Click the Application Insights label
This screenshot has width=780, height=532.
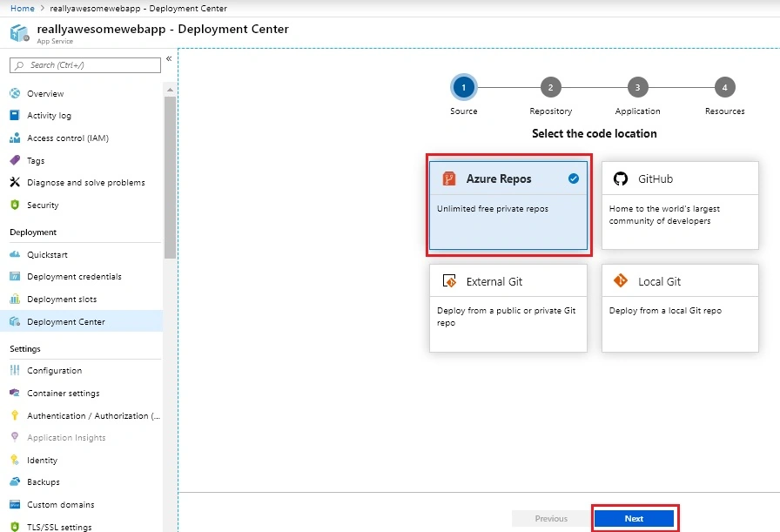[x=66, y=437]
